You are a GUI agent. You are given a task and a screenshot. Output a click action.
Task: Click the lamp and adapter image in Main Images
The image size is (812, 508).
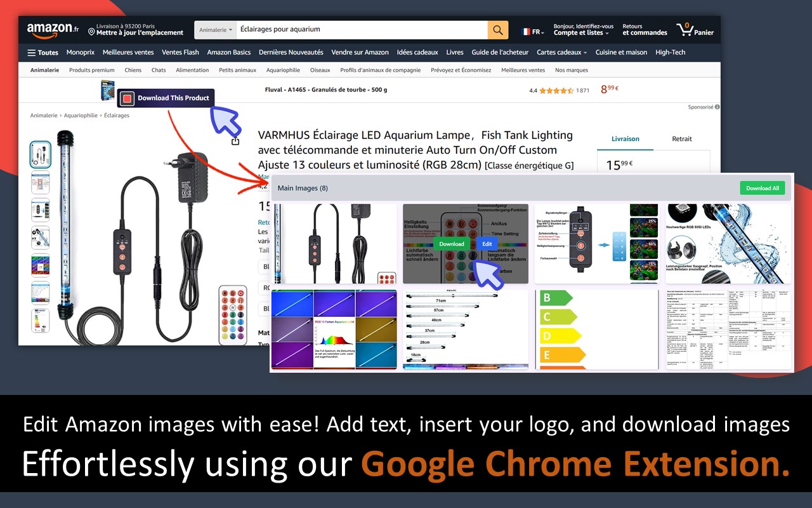(334, 243)
